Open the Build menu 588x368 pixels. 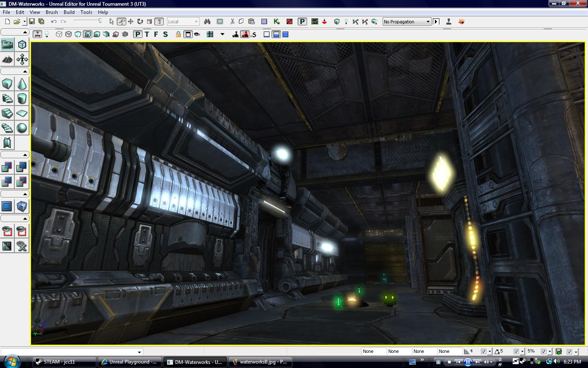click(69, 12)
